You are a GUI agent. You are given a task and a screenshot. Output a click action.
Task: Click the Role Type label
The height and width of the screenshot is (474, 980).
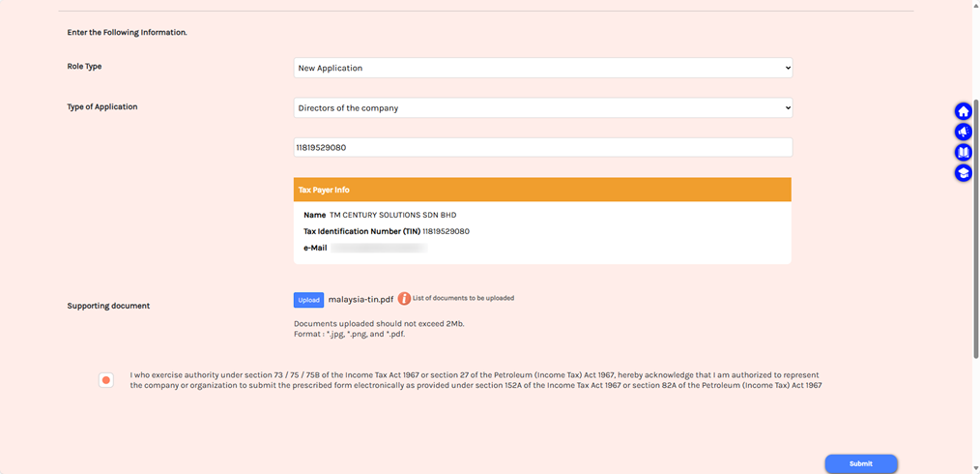point(84,67)
